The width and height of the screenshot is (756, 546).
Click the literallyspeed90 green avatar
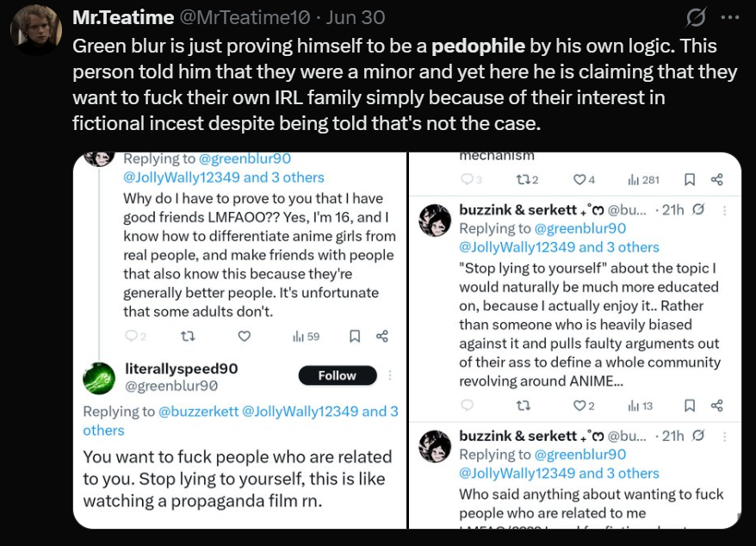[x=99, y=378]
